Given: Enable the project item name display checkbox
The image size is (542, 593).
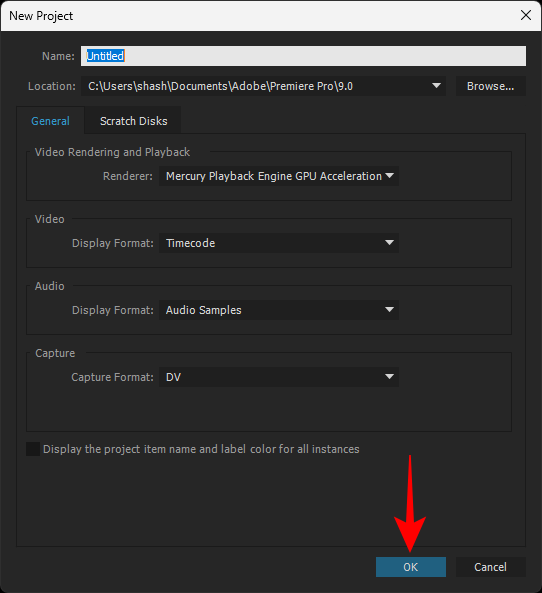Looking at the screenshot, I should pyautogui.click(x=33, y=449).
